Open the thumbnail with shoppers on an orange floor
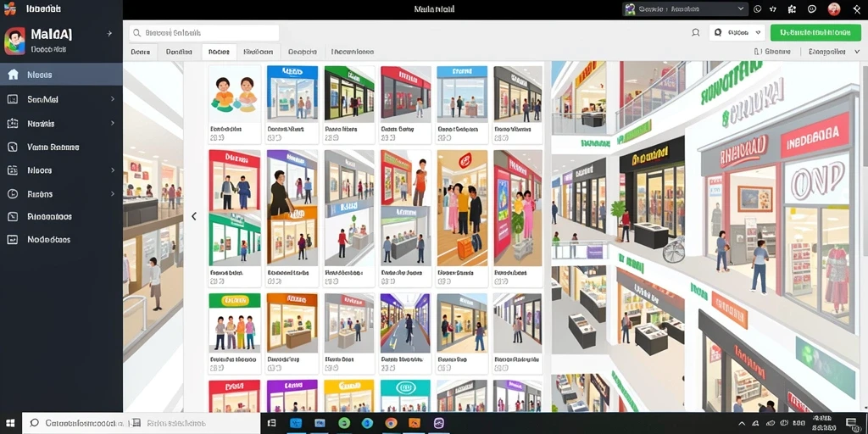The height and width of the screenshot is (434, 868). pos(462,209)
